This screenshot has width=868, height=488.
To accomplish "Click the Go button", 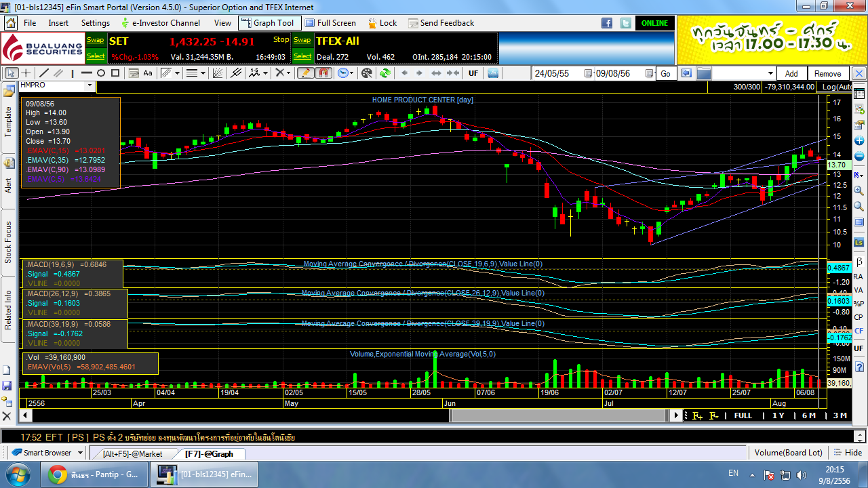I will pos(665,73).
